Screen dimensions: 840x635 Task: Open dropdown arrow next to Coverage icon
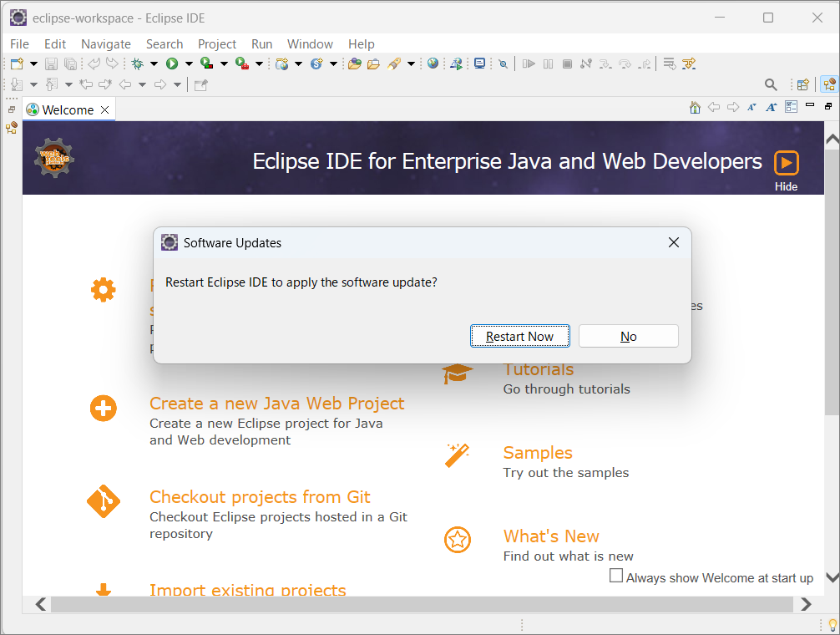pyautogui.click(x=224, y=63)
